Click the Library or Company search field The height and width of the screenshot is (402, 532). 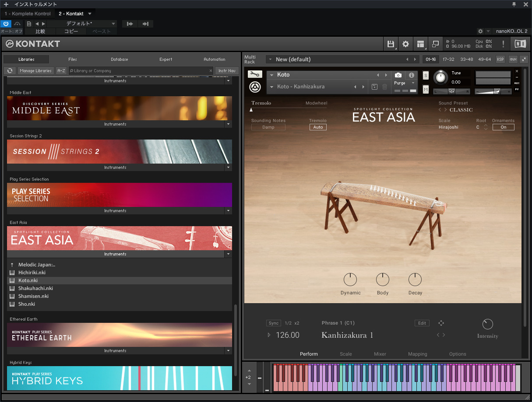pyautogui.click(x=140, y=70)
